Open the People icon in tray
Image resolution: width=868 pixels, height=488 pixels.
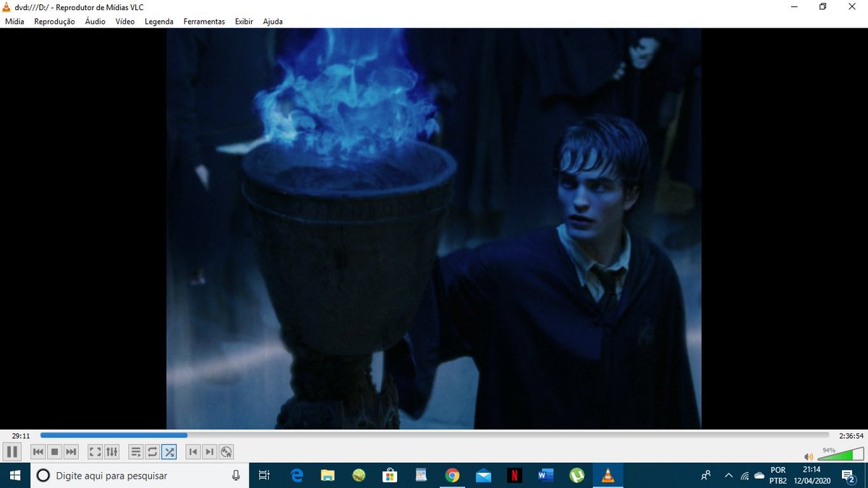(707, 475)
